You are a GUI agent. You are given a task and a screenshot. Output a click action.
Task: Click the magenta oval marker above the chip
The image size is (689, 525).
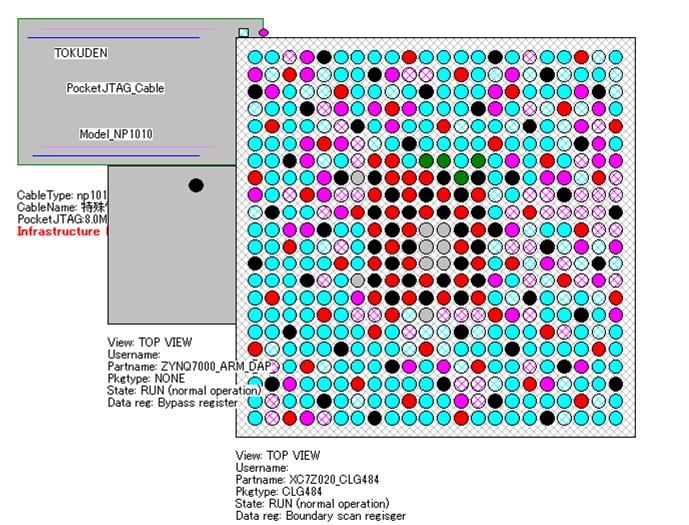click(x=263, y=32)
